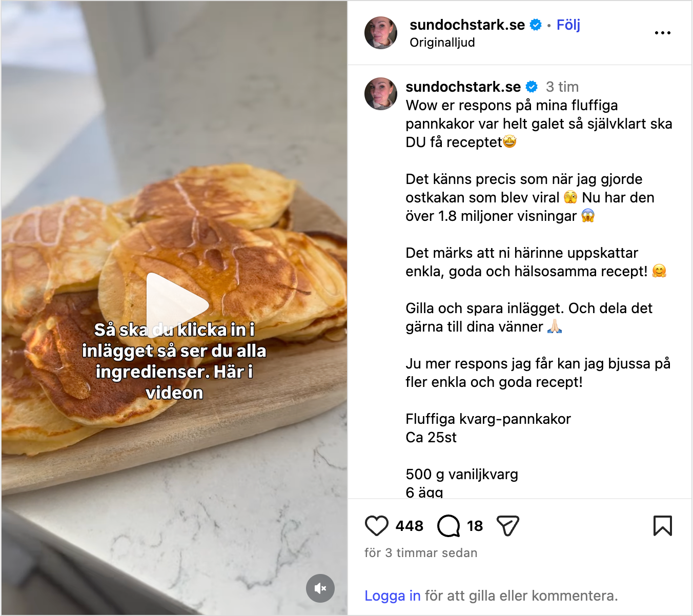Unmute the video sound
The height and width of the screenshot is (616, 693).
320,588
